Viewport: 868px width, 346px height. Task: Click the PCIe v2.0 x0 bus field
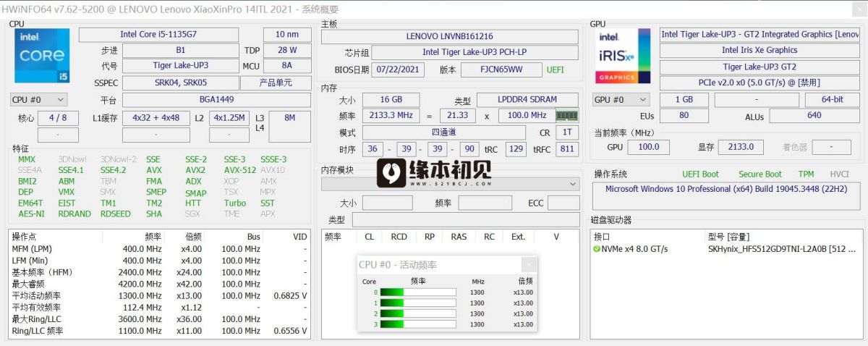tap(759, 83)
